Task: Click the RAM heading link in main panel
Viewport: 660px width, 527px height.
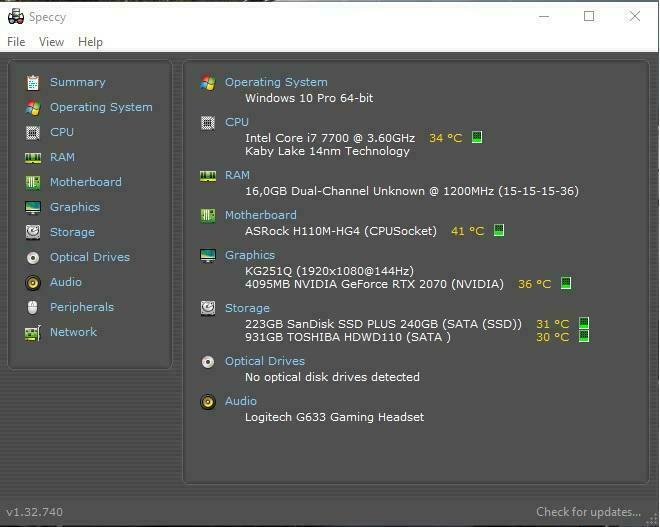Action: (x=237, y=175)
